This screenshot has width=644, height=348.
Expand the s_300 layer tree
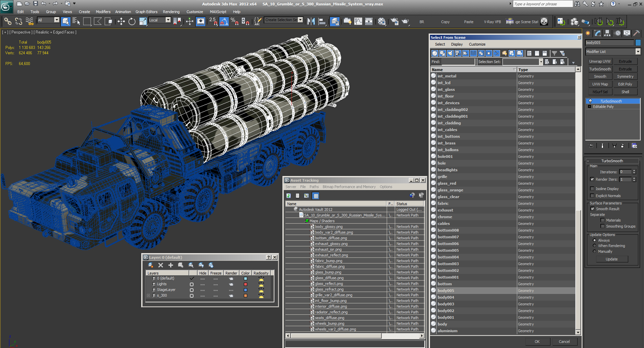click(x=148, y=295)
